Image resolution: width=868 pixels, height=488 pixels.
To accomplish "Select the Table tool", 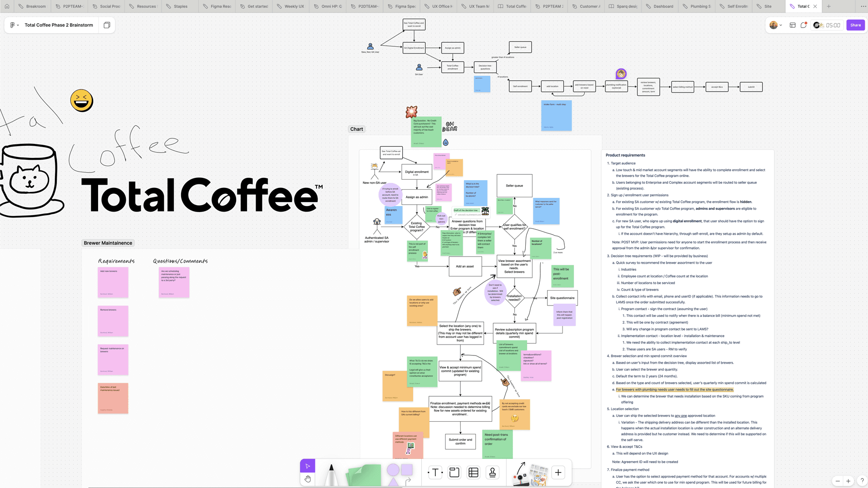I will coord(473,473).
